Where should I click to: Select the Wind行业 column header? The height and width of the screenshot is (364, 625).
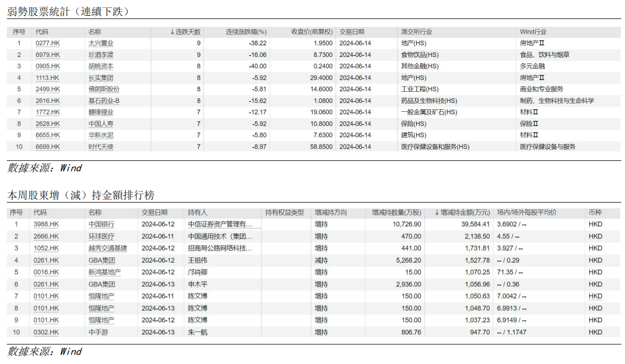(533, 32)
